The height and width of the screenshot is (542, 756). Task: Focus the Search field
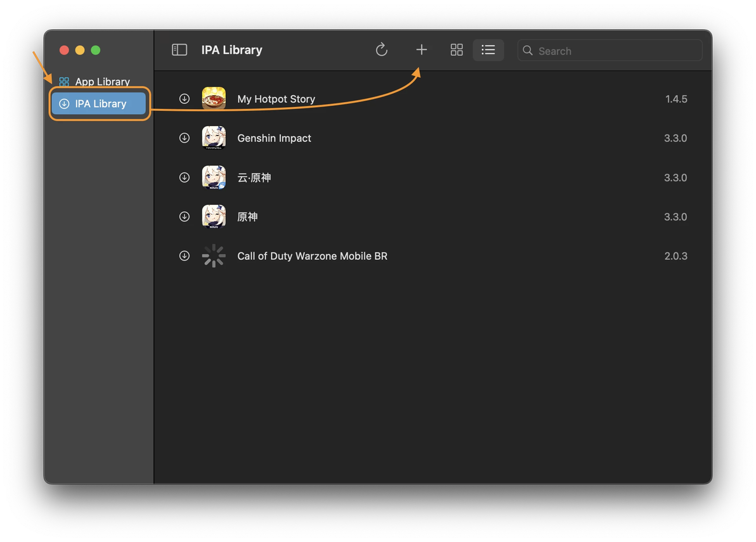[609, 51]
